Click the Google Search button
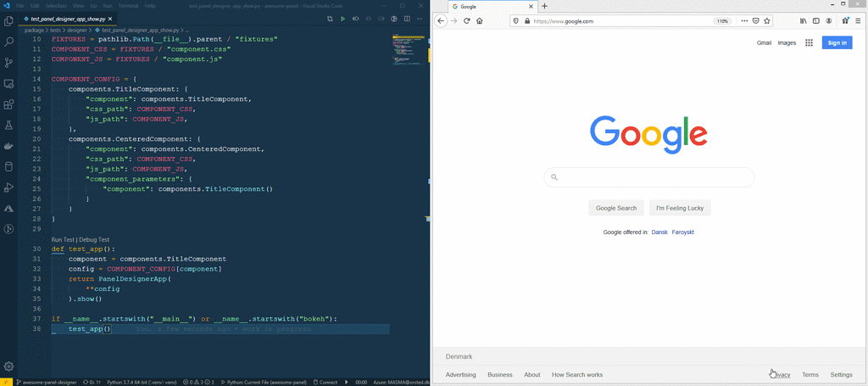 coord(615,208)
